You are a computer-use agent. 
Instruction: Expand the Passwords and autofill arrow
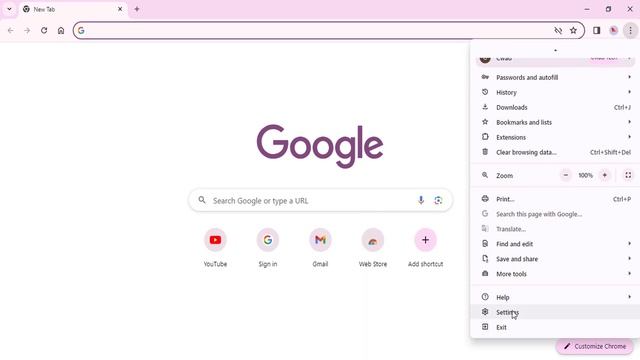click(x=629, y=77)
